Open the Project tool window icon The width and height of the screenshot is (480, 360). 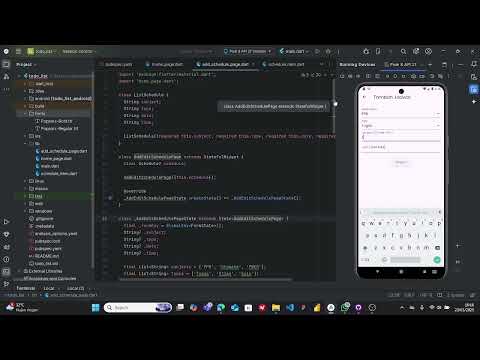[x=6, y=64]
